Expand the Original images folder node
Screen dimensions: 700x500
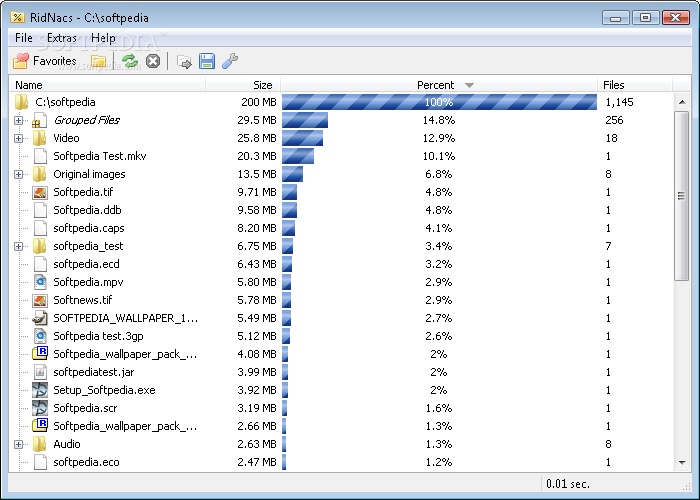[x=18, y=174]
